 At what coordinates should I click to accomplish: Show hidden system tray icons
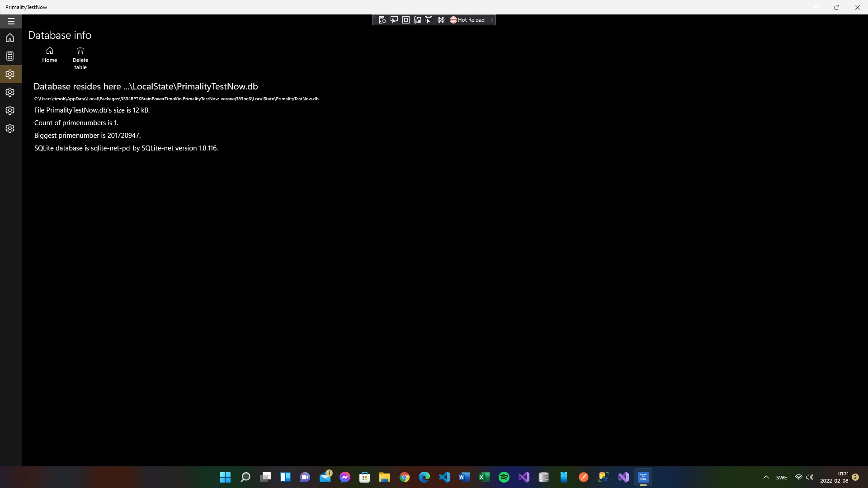766,477
